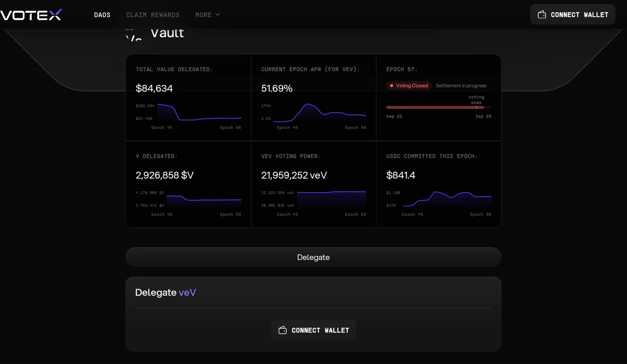Screen dimensions: 627x364
Task: Click wallet icon in Delegate veV panel
Action: click(283, 330)
